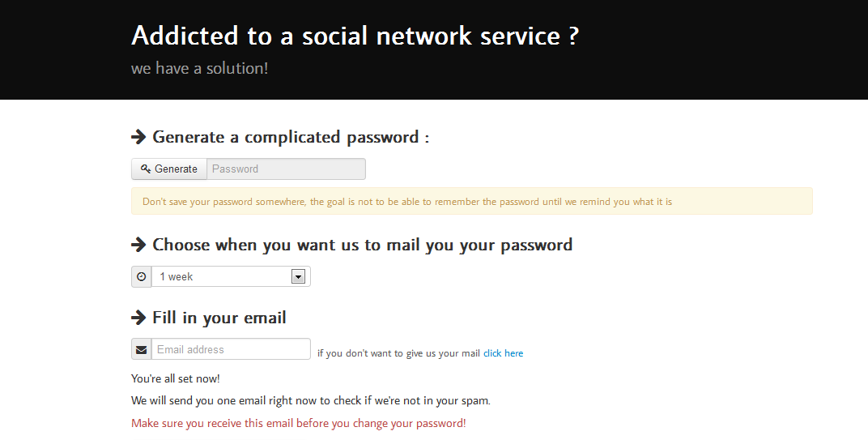The height and width of the screenshot is (440, 868).
Task: Click the arrow icon beside "Fill in your email"
Action: tap(138, 318)
